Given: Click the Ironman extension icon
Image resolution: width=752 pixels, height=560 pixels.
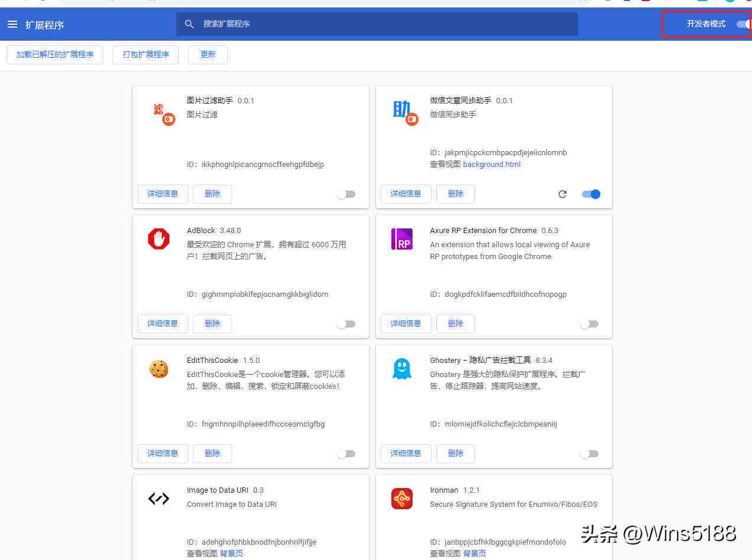Looking at the screenshot, I should (402, 499).
